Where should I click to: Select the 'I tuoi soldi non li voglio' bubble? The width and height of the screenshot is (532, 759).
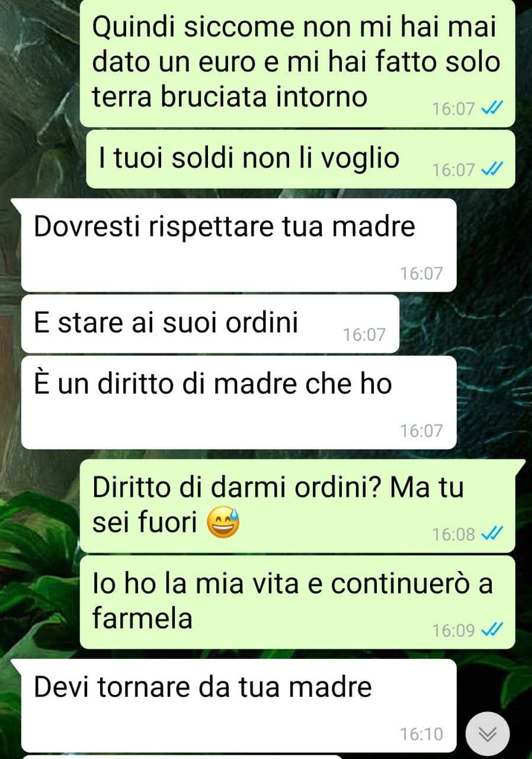click(x=300, y=159)
